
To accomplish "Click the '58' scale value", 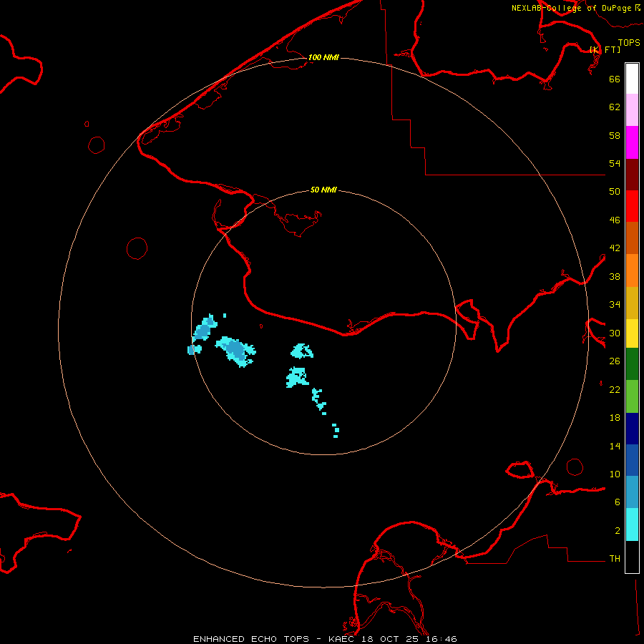I will [615, 135].
